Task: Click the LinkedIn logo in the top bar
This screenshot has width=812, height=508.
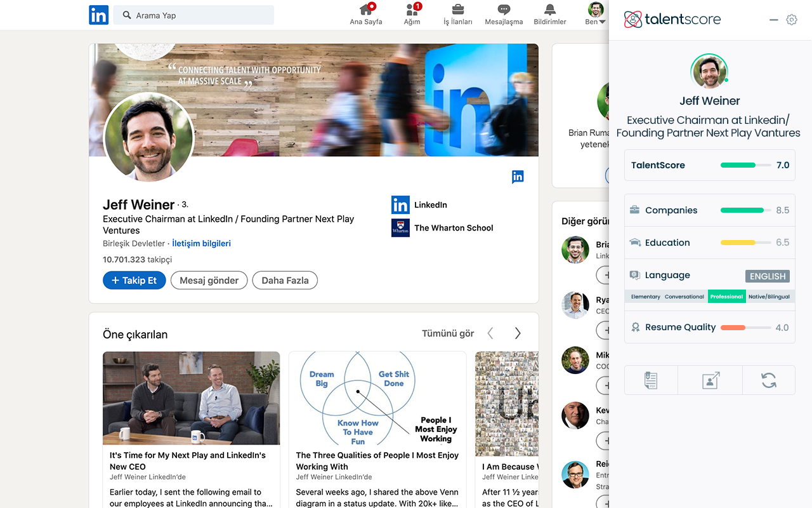Action: pyautogui.click(x=98, y=15)
